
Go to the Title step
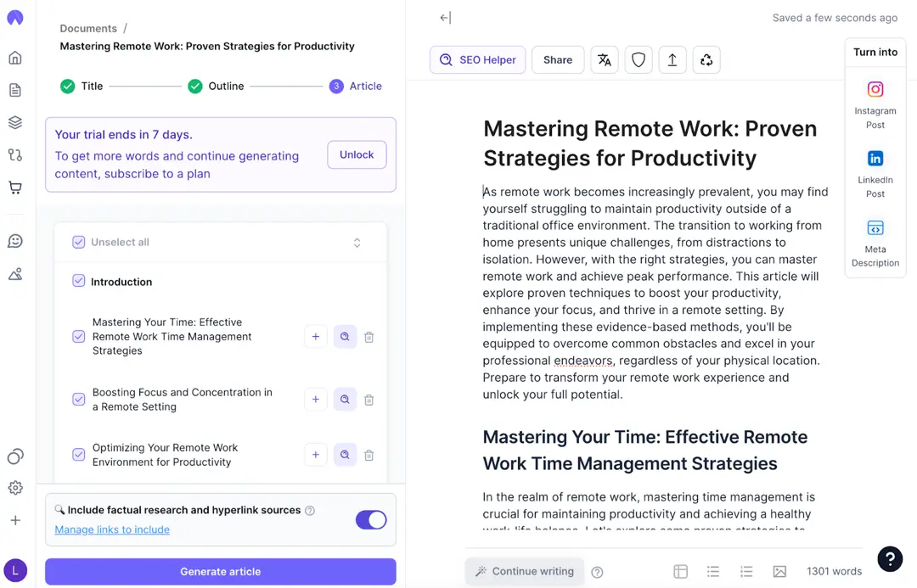[82, 86]
